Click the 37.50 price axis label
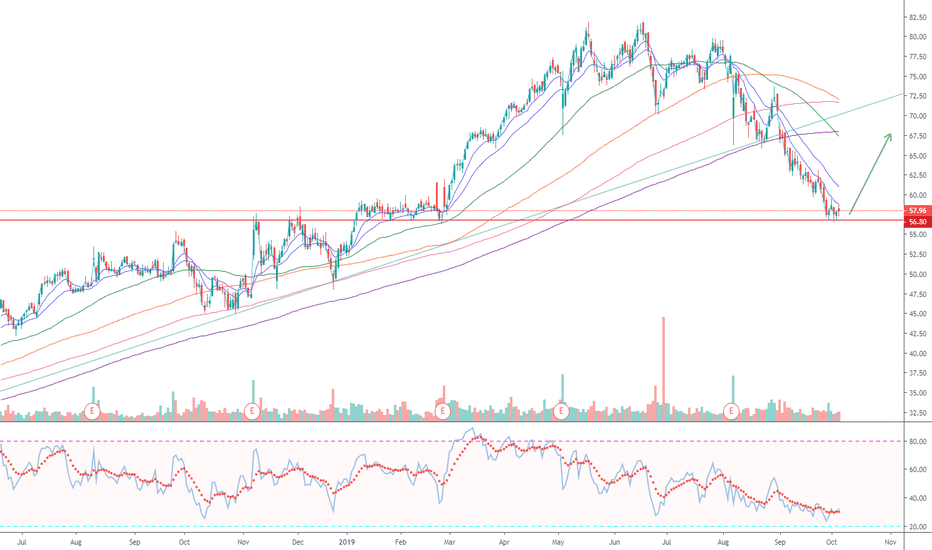Screen dimensions: 932x550 tap(917, 373)
